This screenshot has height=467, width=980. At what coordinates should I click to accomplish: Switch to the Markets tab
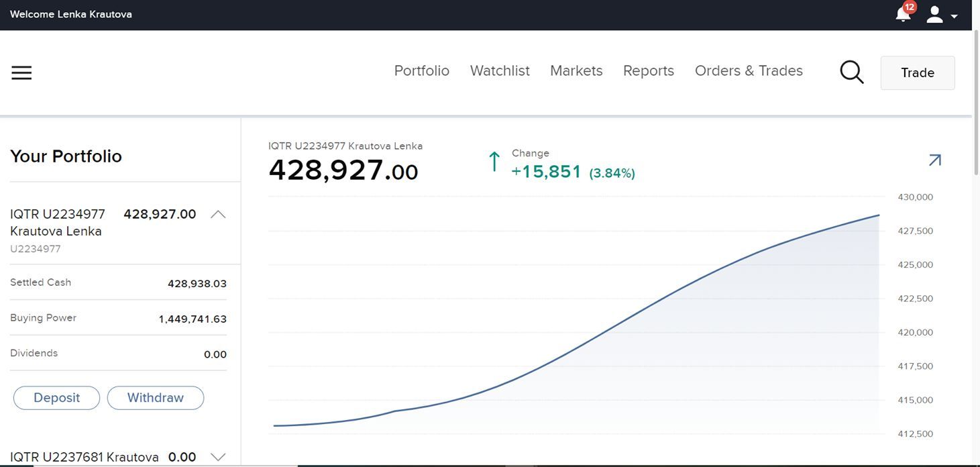[x=576, y=70]
